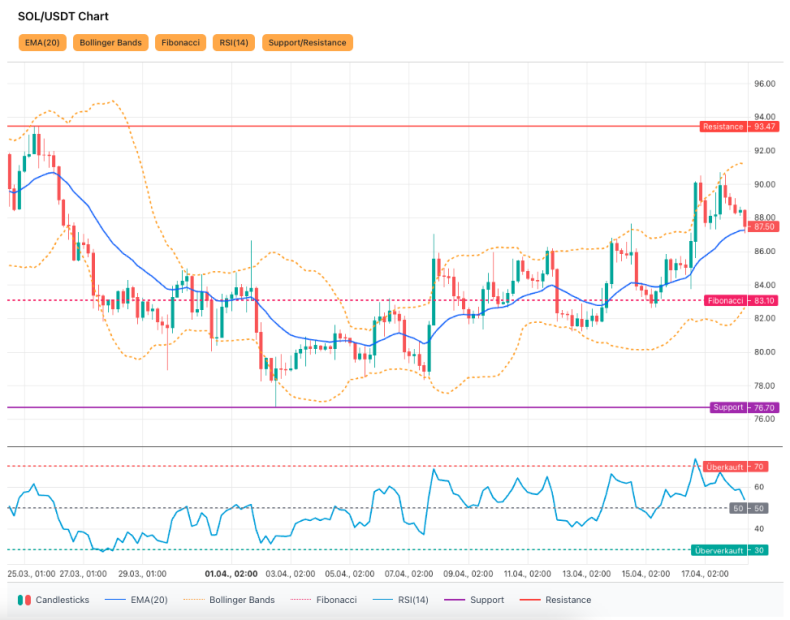Click the Überverkauft 30 RSI label
The image size is (790, 620).
(730, 550)
